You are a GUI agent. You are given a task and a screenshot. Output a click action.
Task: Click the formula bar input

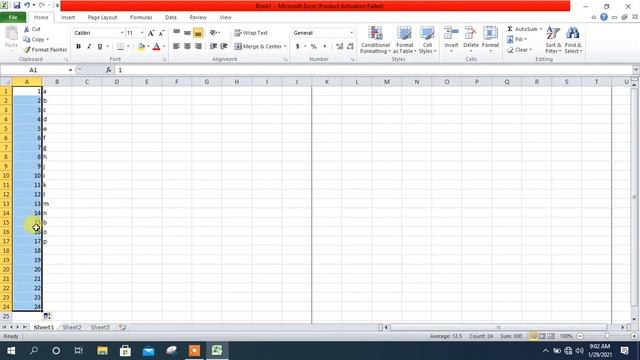coord(373,70)
